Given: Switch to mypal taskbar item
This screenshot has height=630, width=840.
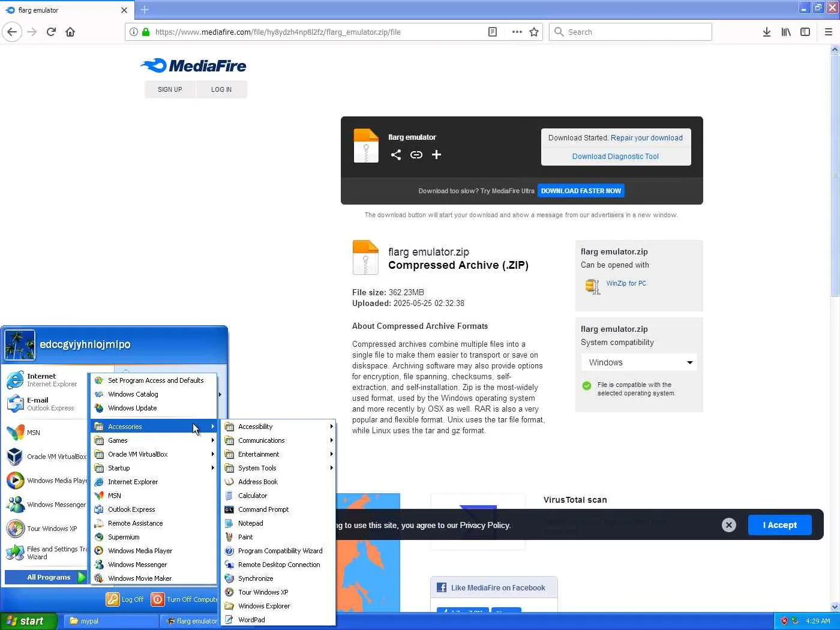Looking at the screenshot, I should (111, 621).
